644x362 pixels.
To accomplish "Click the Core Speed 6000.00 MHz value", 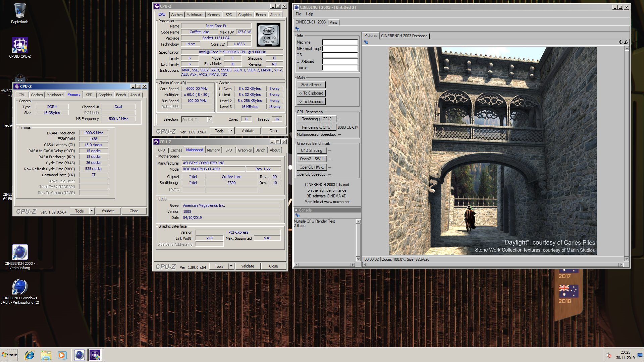I will (x=197, y=89).
